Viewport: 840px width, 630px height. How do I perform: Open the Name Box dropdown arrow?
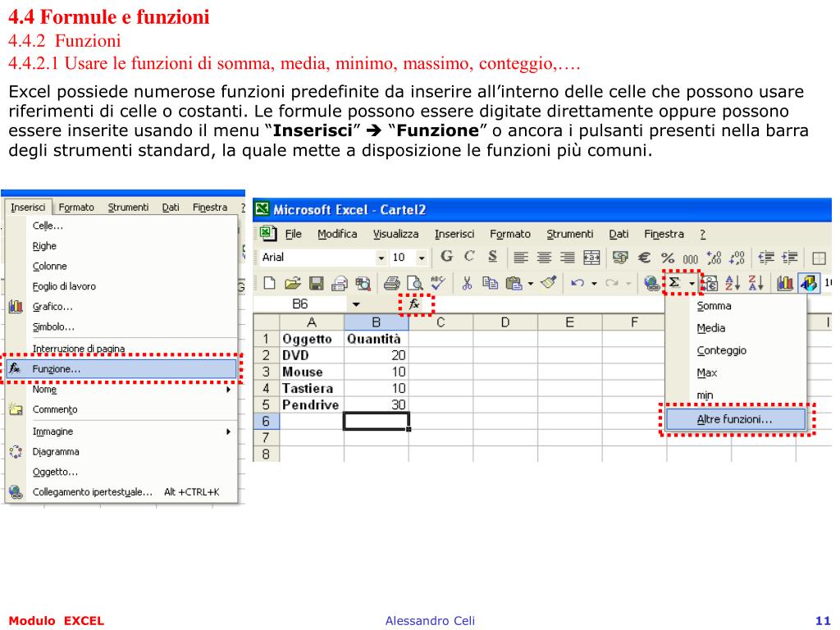pyautogui.click(x=356, y=304)
